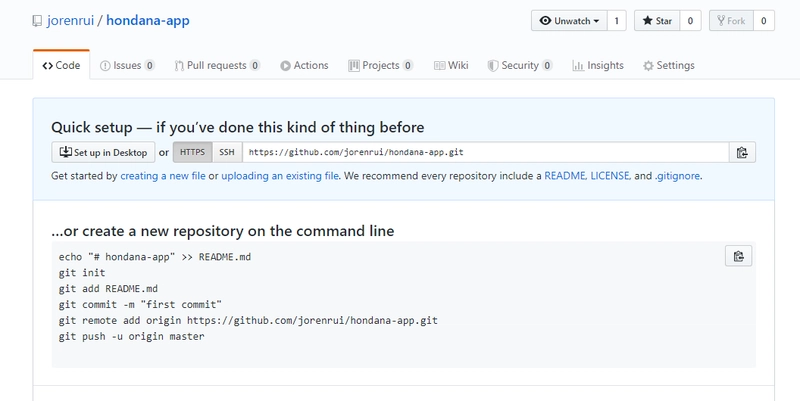Click the stargazers count next to Star
This screenshot has height=401, width=800.
pyautogui.click(x=690, y=21)
